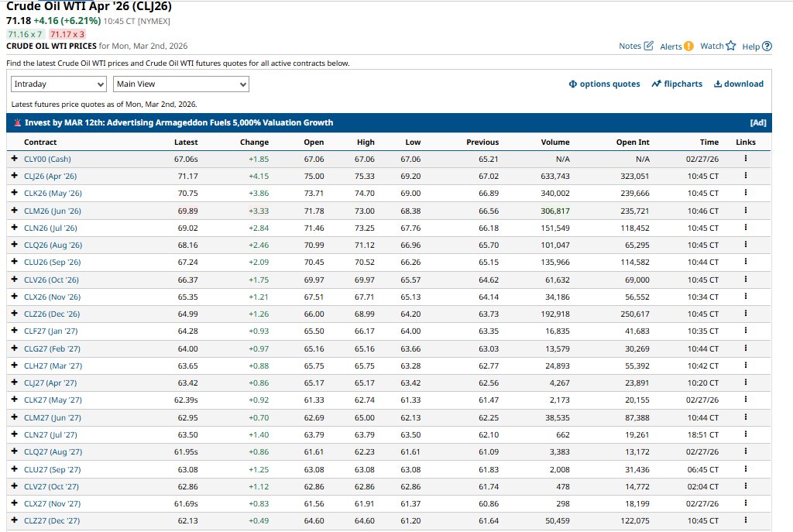Expand the CLJ26 (Apr '26) row plus sign
The image size is (793, 532).
[x=14, y=176]
